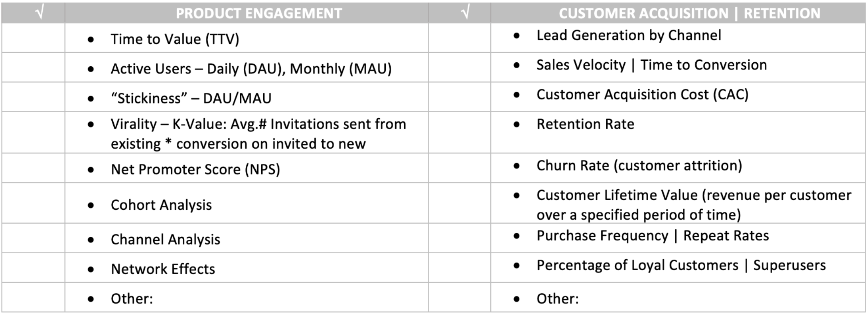Viewport: 868px width, 314px height.
Task: Check the cell beside Network Effects
Action: coord(33,268)
